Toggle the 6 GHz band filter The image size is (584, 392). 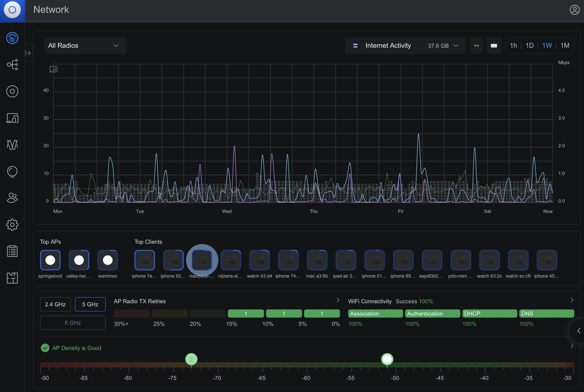point(73,323)
